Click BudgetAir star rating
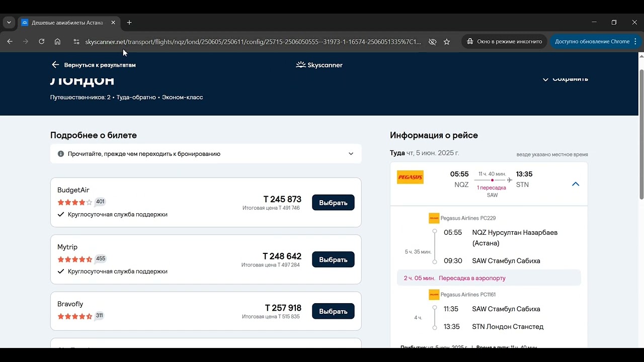The width and height of the screenshot is (644, 362). point(75,202)
